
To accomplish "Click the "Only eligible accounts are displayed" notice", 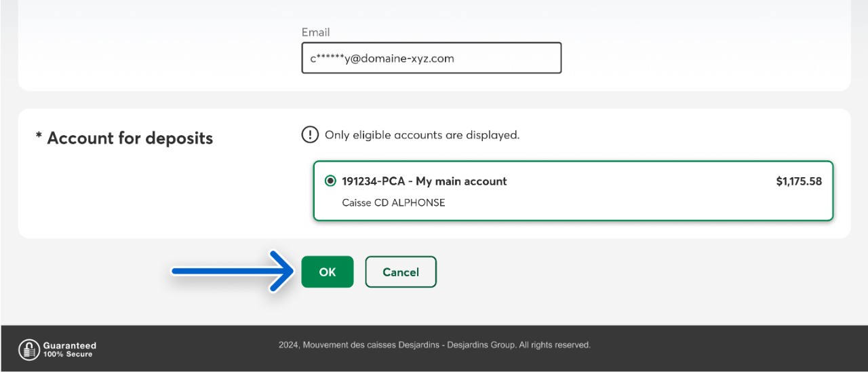I will (x=422, y=134).
